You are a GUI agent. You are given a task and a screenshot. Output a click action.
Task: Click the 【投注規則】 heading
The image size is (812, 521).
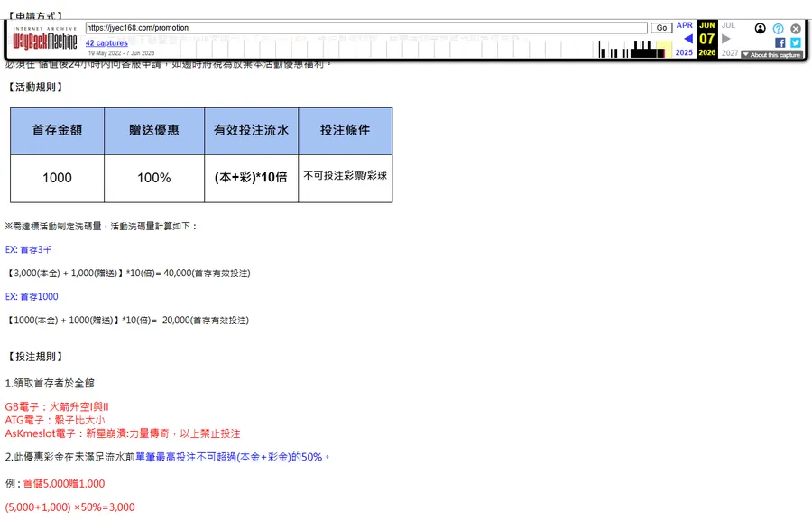point(36,357)
